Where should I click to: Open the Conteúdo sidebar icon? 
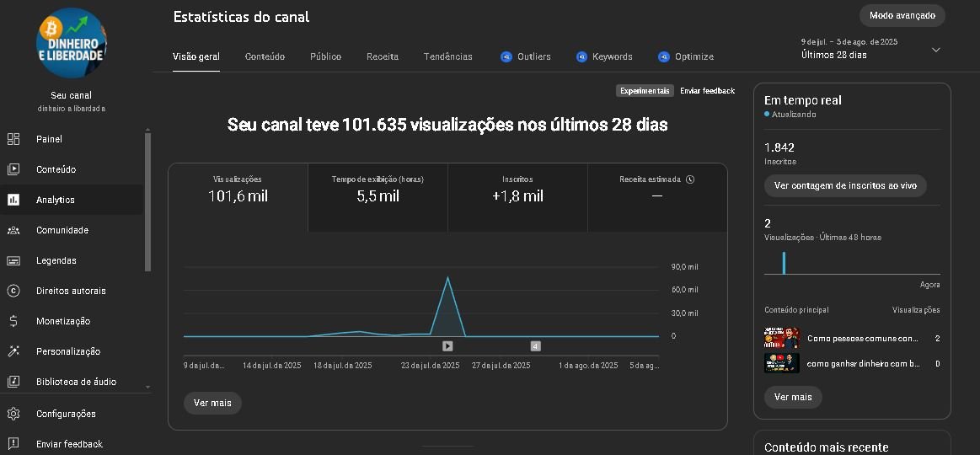(x=13, y=169)
